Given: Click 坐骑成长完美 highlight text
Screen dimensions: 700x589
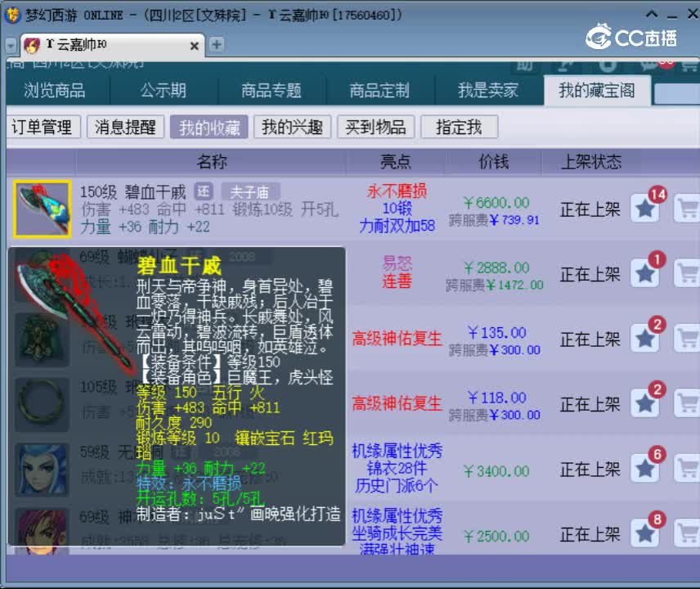Looking at the screenshot, I should [x=397, y=533].
